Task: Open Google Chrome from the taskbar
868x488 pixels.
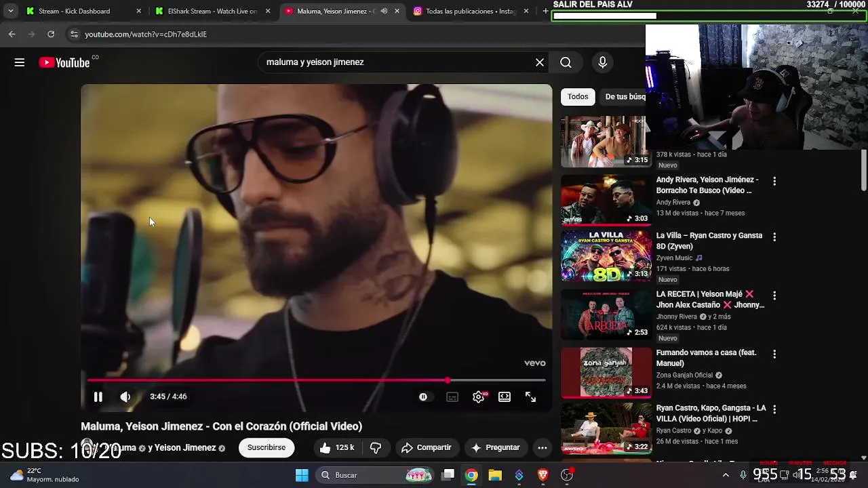Action: coord(471,475)
